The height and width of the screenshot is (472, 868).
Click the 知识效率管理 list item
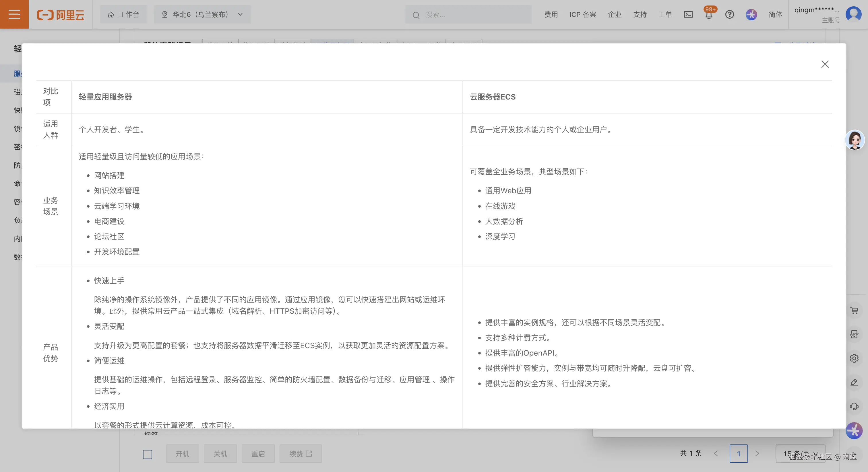point(117,191)
